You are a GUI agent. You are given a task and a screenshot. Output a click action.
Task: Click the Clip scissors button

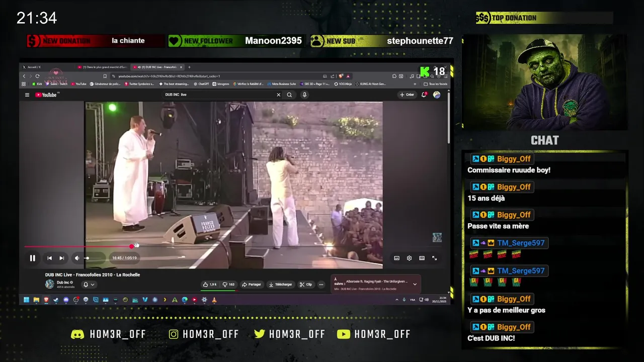coord(306,285)
